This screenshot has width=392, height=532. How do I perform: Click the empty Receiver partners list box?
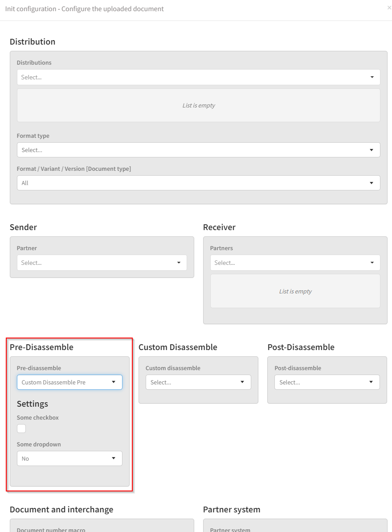tap(295, 291)
